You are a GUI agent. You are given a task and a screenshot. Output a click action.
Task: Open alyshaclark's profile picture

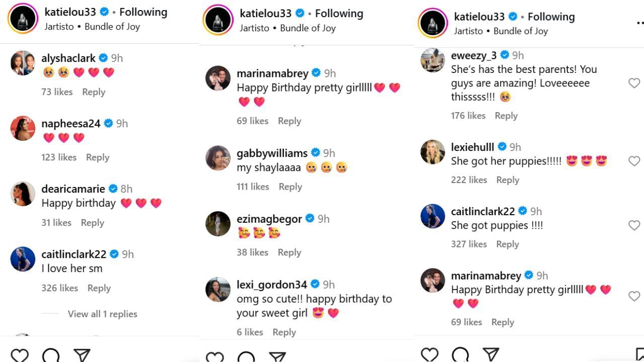point(23,63)
